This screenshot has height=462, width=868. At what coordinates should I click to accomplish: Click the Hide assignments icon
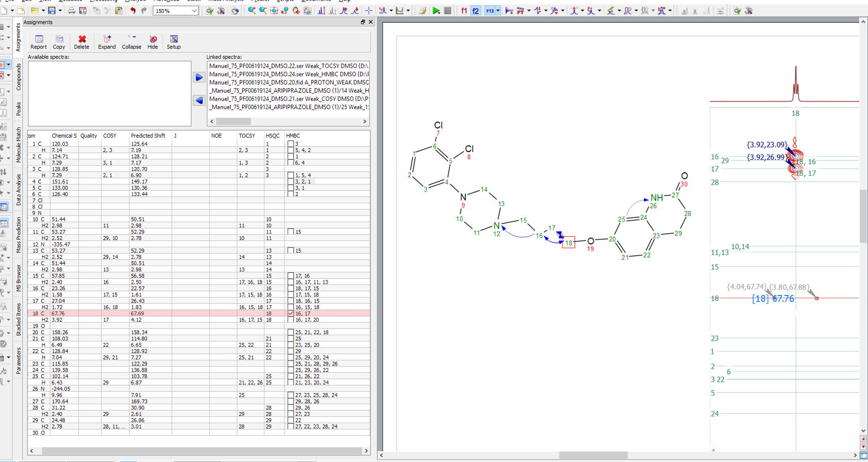[x=153, y=42]
